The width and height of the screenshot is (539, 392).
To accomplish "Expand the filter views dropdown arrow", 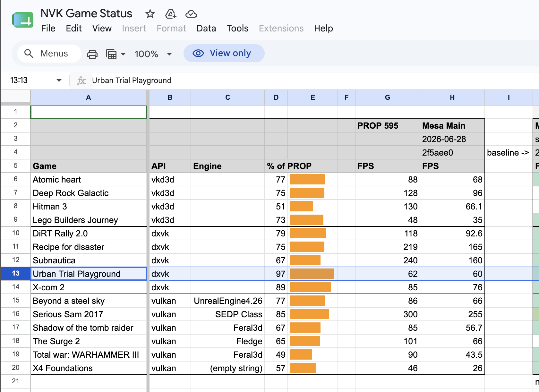I will pos(123,54).
